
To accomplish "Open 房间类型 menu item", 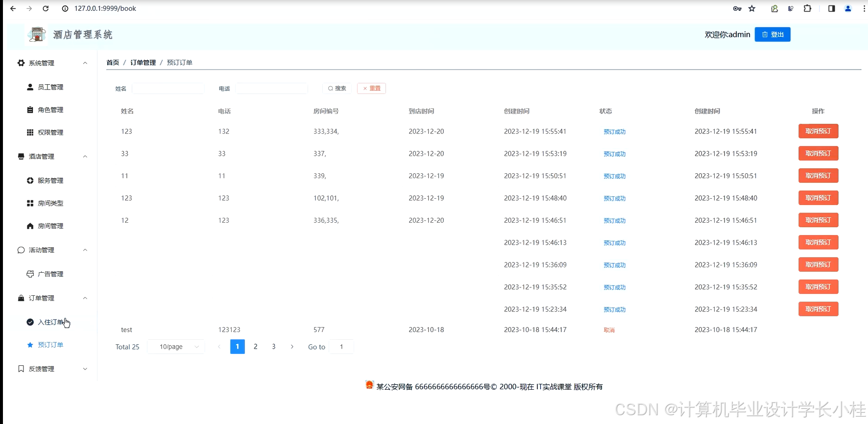I will (x=50, y=203).
